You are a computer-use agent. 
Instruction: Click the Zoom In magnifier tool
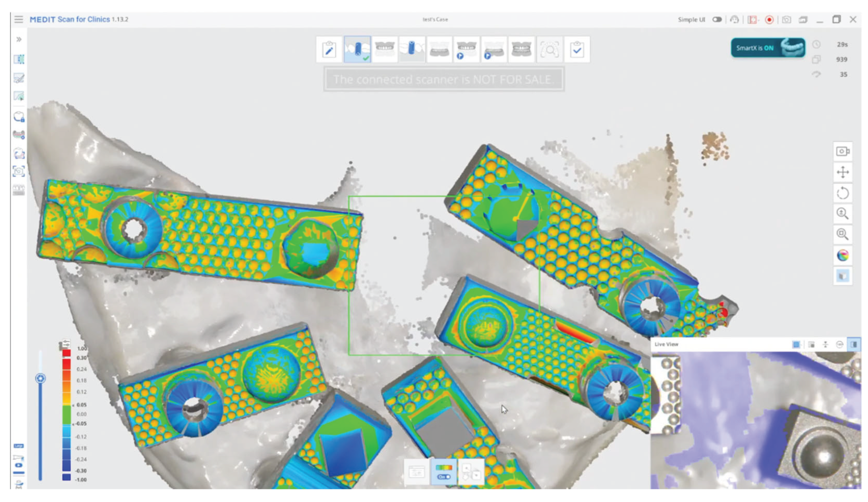(843, 214)
